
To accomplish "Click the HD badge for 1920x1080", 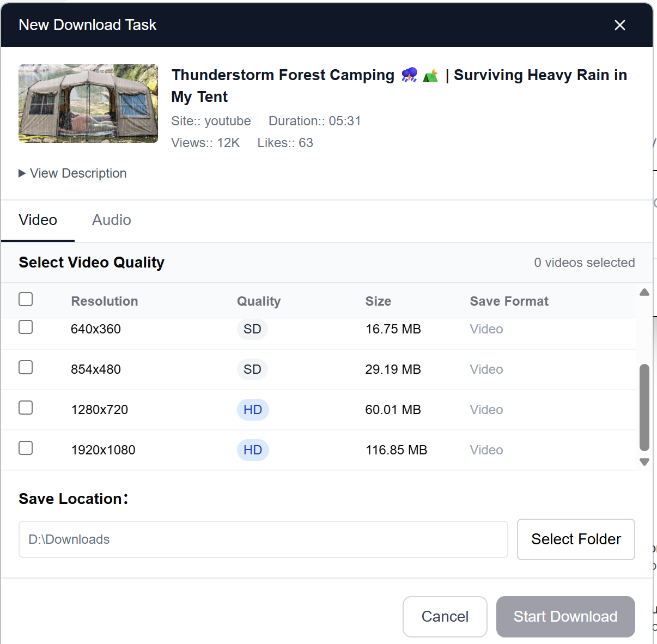I will click(253, 450).
